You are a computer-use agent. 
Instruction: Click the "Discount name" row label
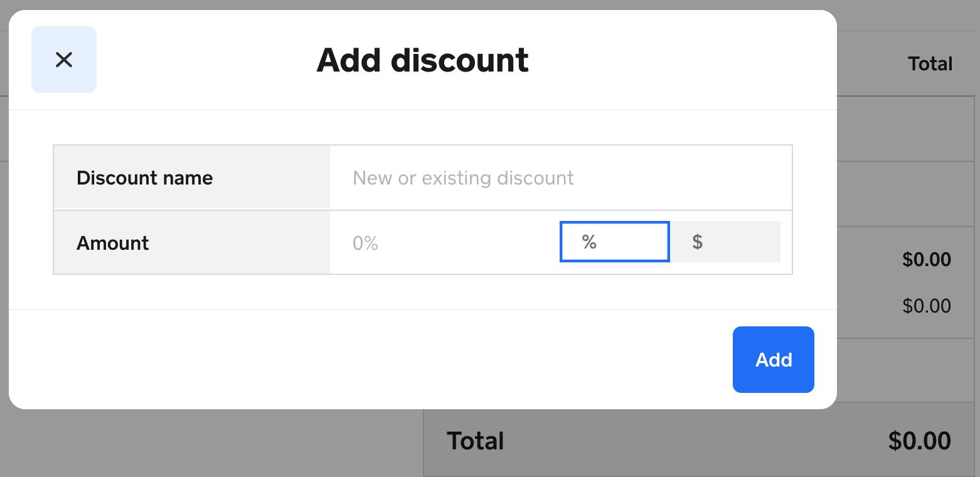[144, 178]
